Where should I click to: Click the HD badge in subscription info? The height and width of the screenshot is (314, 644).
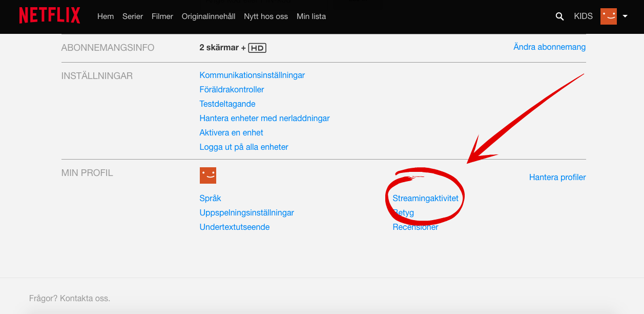pyautogui.click(x=257, y=48)
